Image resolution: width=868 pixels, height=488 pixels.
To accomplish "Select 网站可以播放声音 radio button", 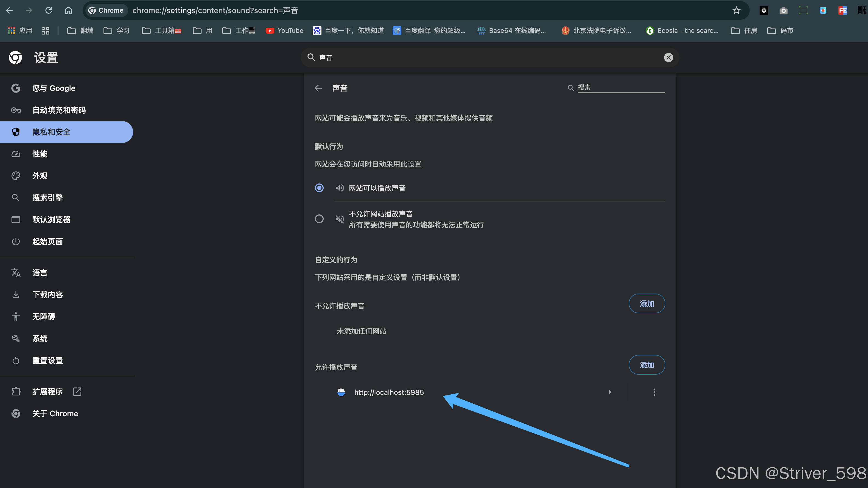I will tap(319, 188).
